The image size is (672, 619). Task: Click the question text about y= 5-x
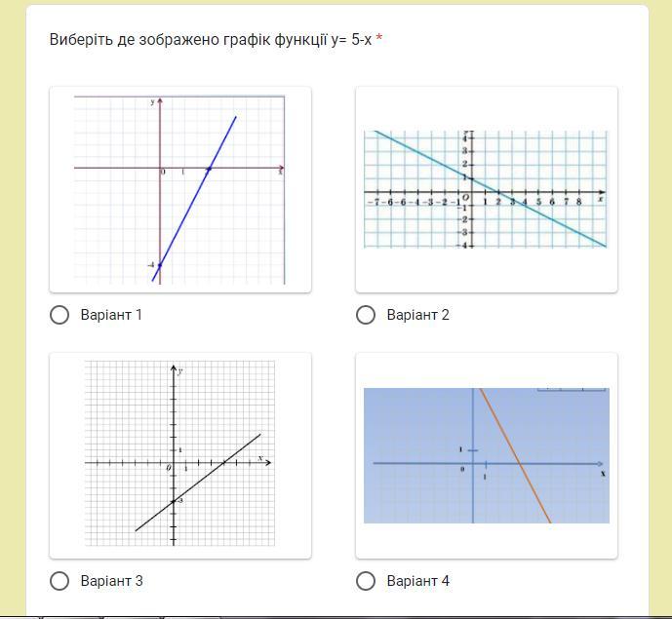click(x=211, y=39)
